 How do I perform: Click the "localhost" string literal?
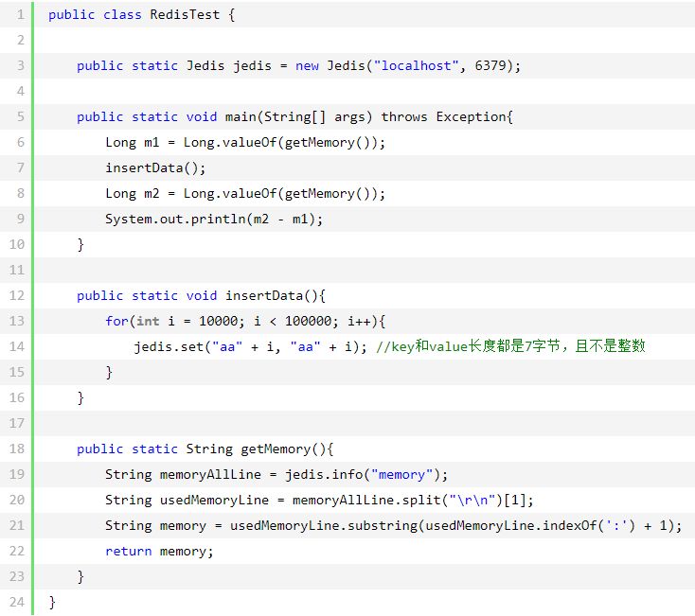point(417,65)
